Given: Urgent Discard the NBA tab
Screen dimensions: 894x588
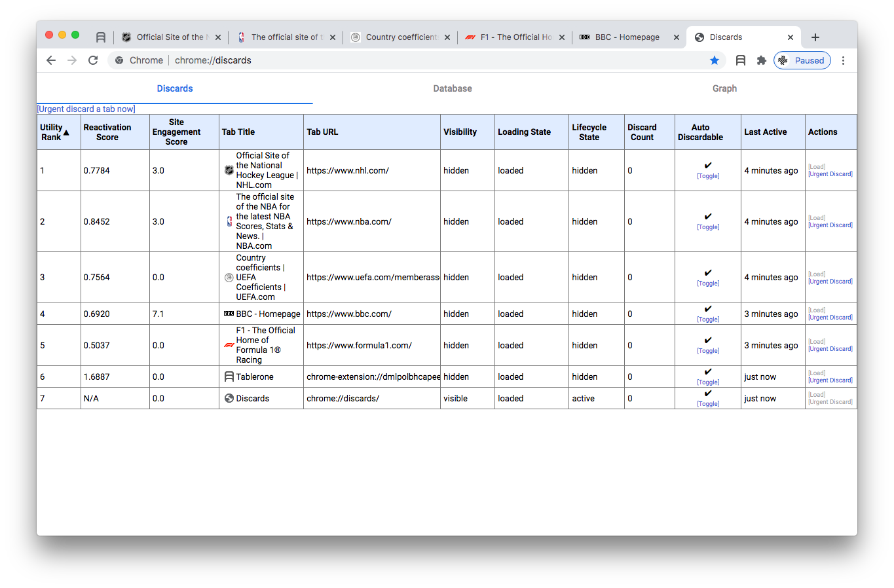Looking at the screenshot, I should click(x=830, y=225).
